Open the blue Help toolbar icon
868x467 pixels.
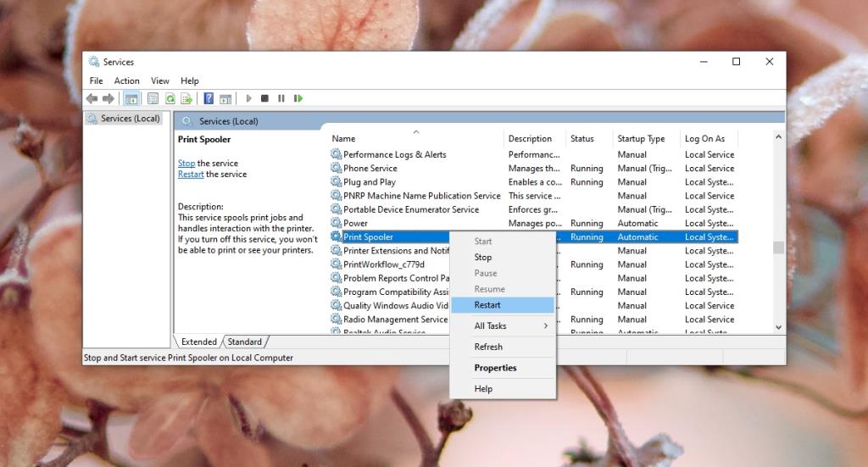tap(209, 98)
